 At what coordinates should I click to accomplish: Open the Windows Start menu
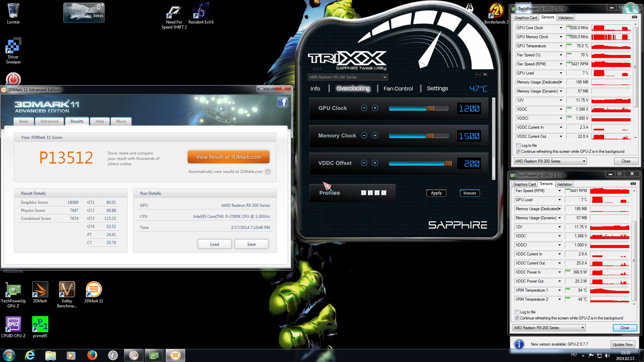[x=9, y=355]
